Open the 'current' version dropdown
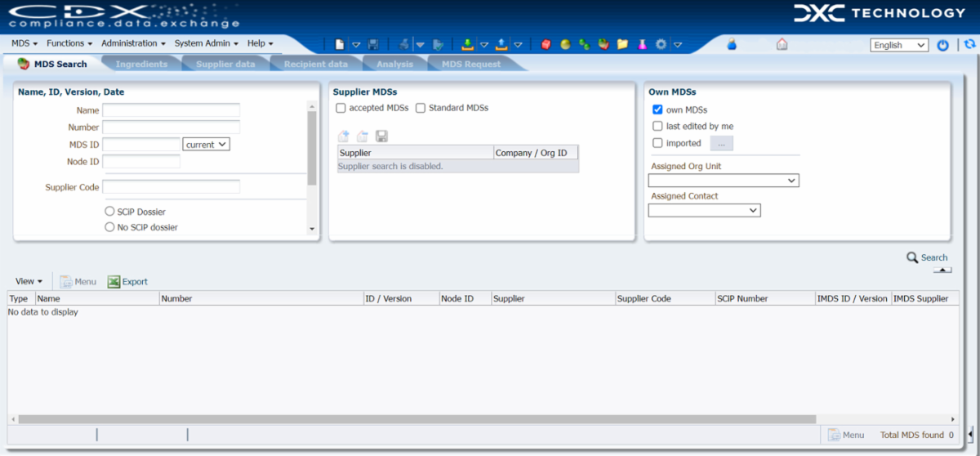This screenshot has width=980, height=456. coord(207,145)
